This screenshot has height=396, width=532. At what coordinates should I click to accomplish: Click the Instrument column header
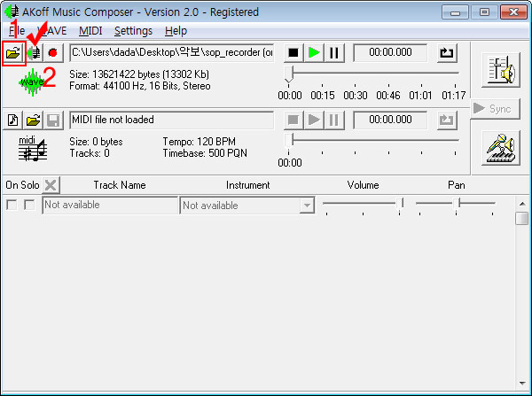coord(248,185)
